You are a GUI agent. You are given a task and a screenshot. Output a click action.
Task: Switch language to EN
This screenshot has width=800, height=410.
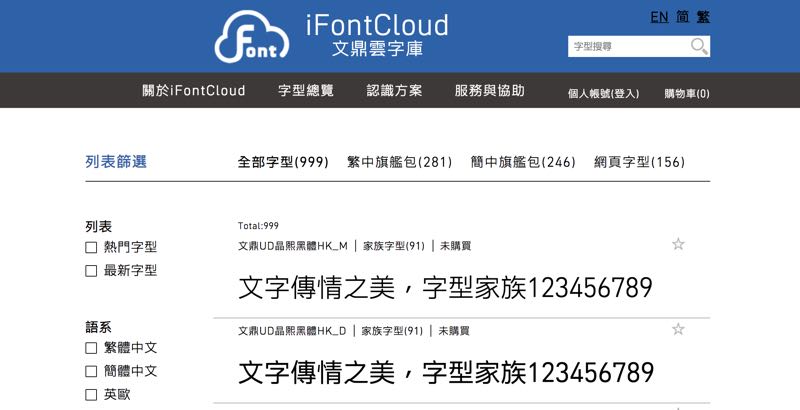coord(659,17)
